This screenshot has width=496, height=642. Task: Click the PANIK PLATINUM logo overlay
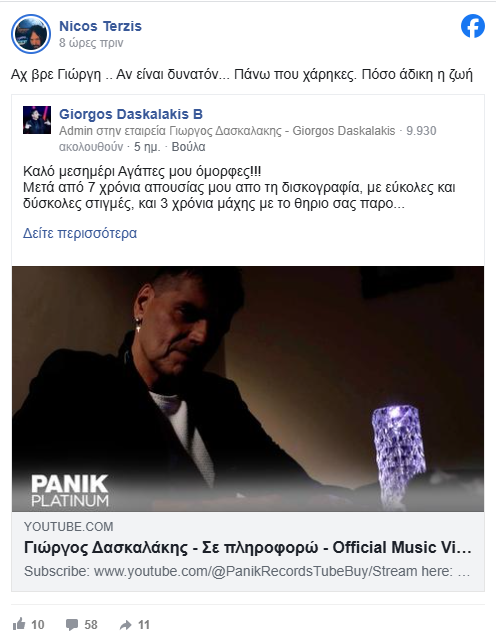(x=70, y=490)
